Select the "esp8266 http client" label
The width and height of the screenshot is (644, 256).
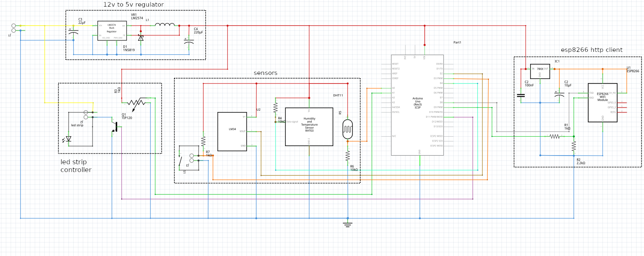(591, 50)
